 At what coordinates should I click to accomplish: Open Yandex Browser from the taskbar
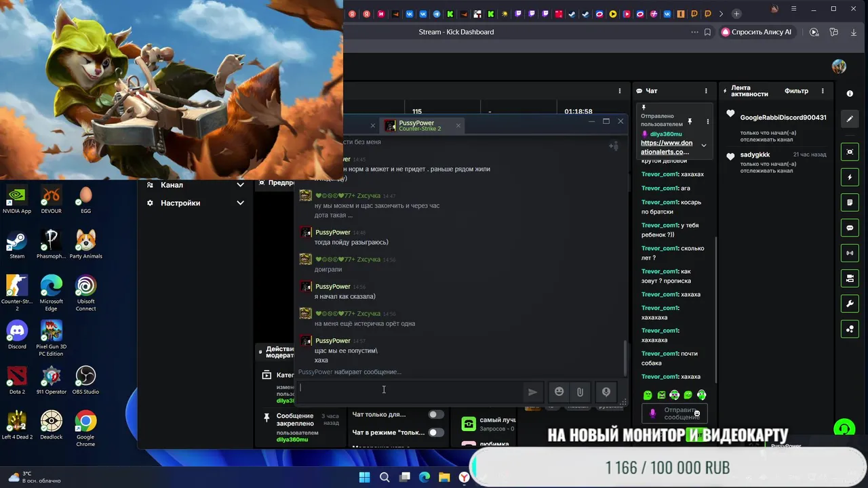464,477
